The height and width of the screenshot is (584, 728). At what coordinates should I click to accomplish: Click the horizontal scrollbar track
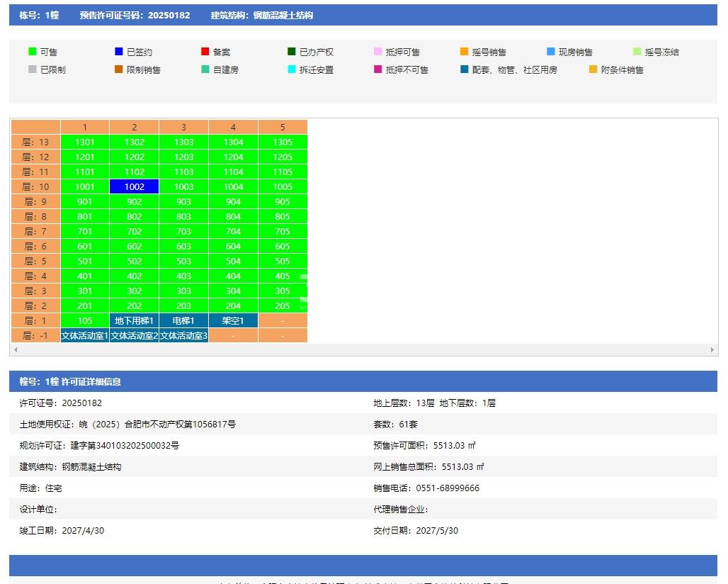pyautogui.click(x=364, y=350)
